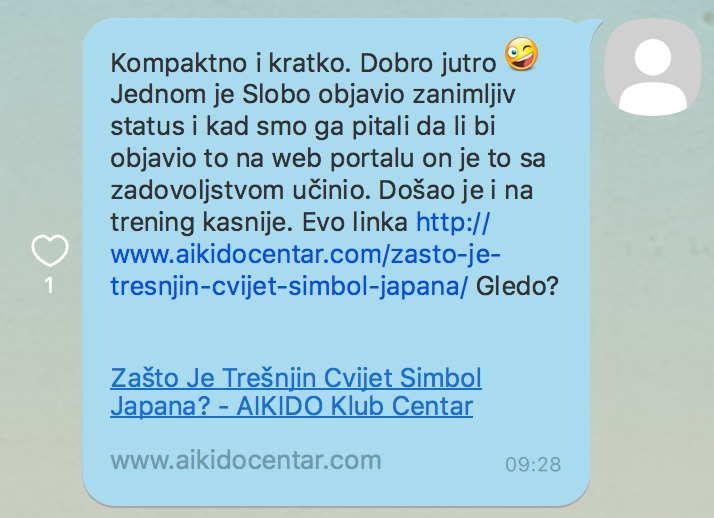Follow the www.aikidocentar.com/zasto-je- URL line

coord(306,254)
